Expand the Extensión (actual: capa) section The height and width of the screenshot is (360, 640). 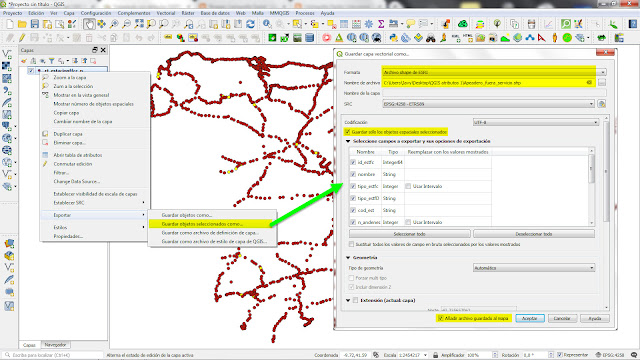[348, 300]
